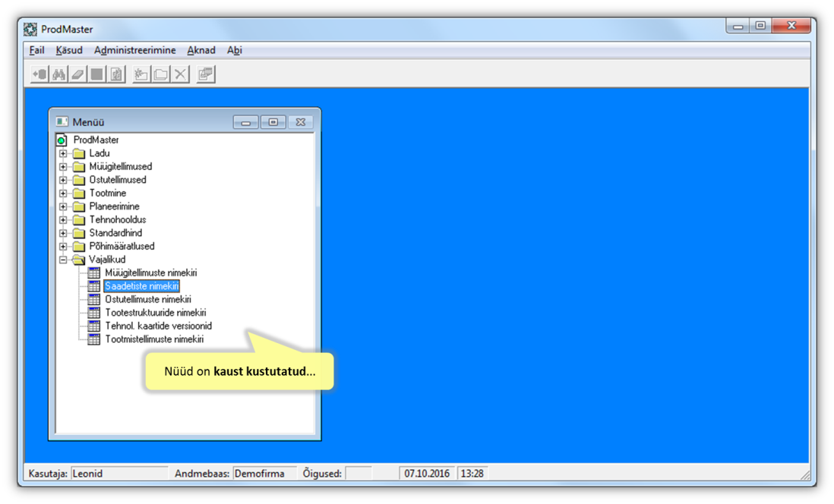Image resolution: width=834 pixels, height=504 pixels.
Task: Click the Kasutaja field showing Leonid
Action: (x=118, y=474)
